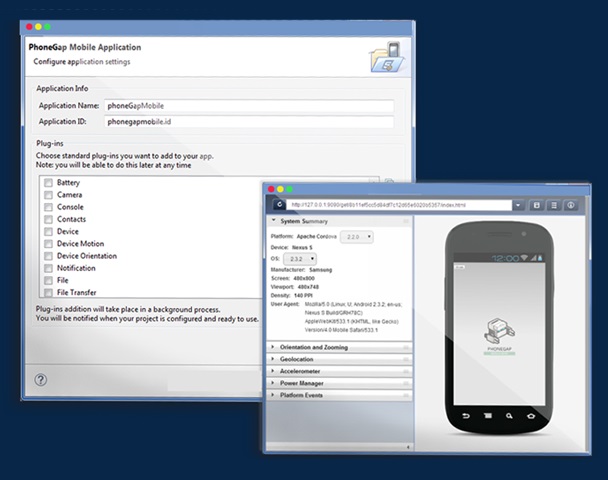Click the 480x748 viewport value
The image size is (608, 480).
[x=308, y=287]
